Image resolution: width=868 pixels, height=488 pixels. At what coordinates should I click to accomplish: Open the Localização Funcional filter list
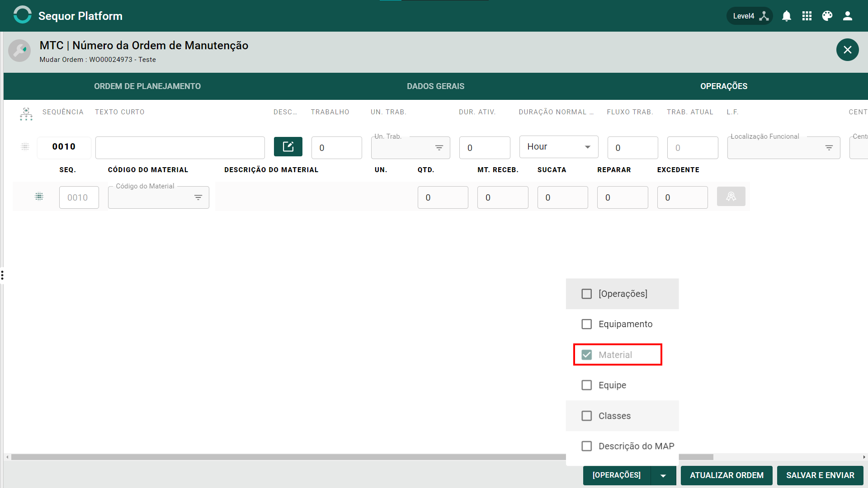coord(829,148)
